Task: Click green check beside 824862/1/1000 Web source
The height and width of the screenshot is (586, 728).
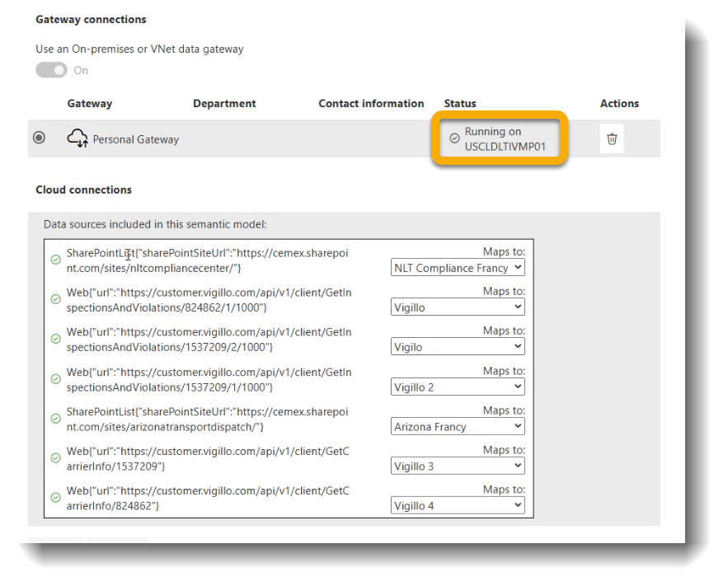Action: [x=56, y=299]
